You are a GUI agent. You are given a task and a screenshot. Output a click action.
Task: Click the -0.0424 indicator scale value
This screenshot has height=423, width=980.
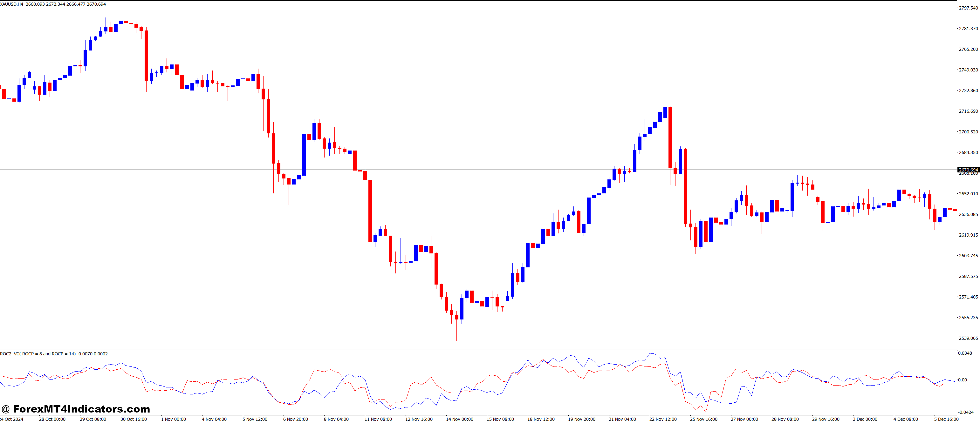tap(966, 412)
